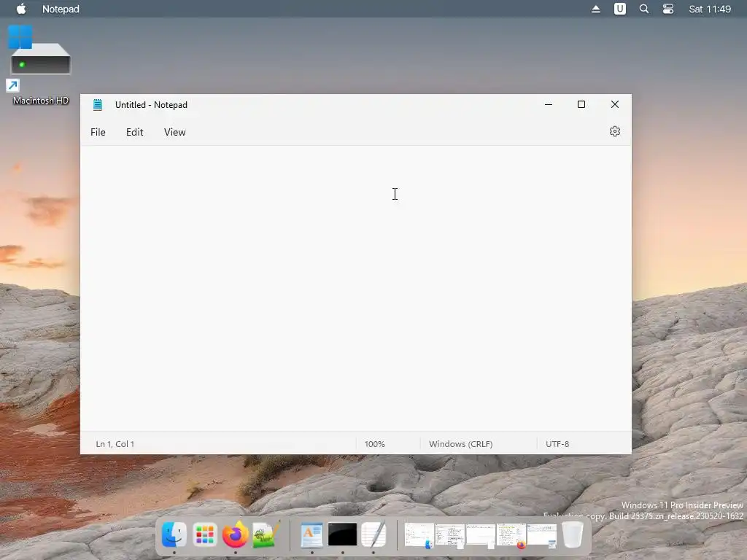Click the eject icon in menu bar

pos(595,9)
